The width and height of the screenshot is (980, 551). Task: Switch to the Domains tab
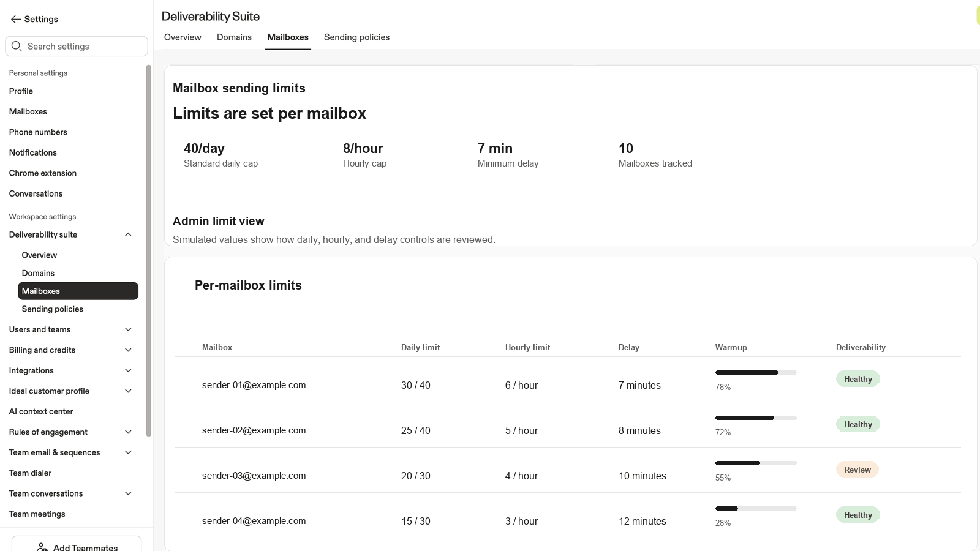(234, 37)
